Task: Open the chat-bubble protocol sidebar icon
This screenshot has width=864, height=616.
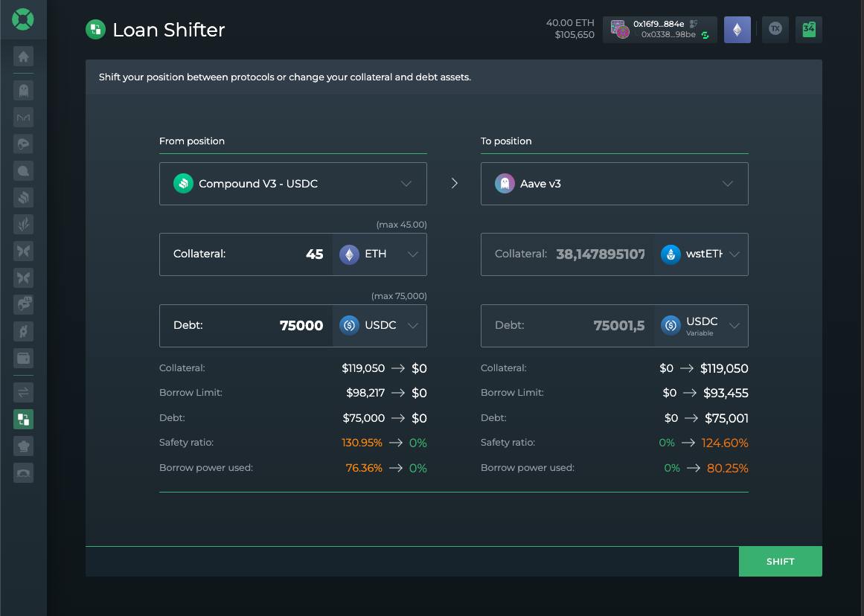Action: tap(23, 171)
